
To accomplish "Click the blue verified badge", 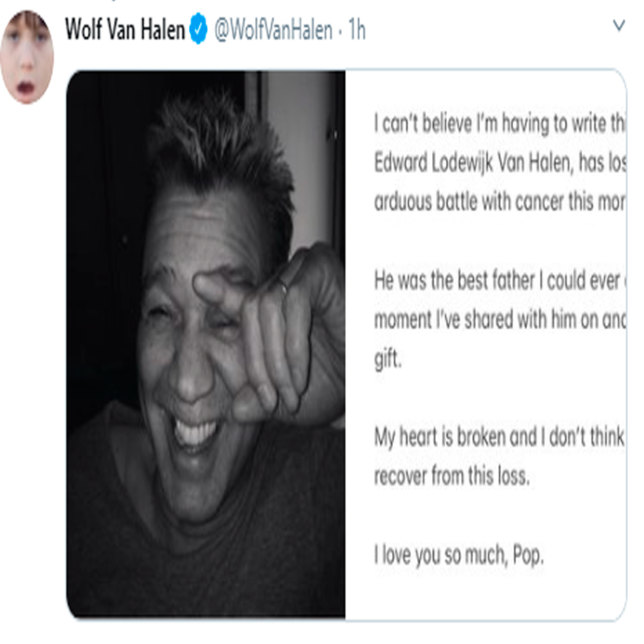I will pos(198,28).
